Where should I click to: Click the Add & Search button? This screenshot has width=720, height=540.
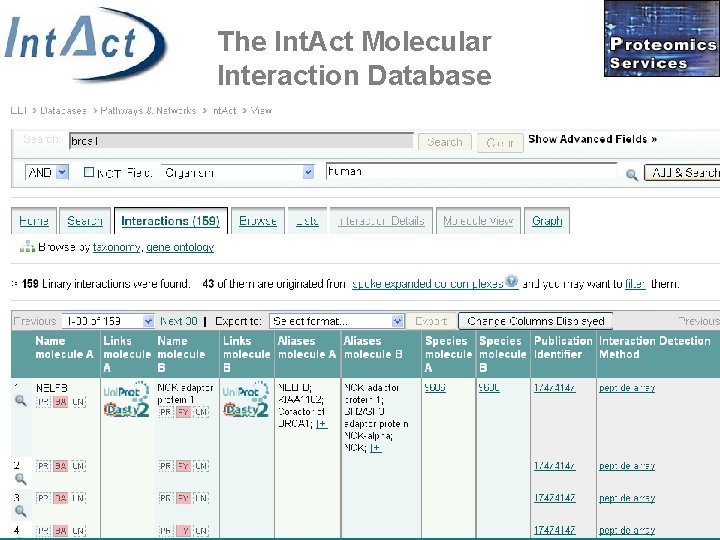click(682, 173)
